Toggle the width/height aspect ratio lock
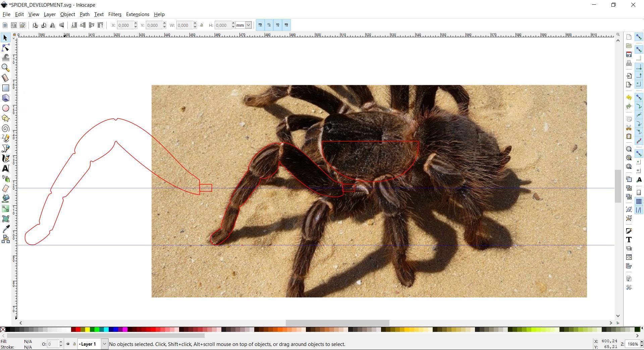The height and width of the screenshot is (350, 644). click(202, 25)
